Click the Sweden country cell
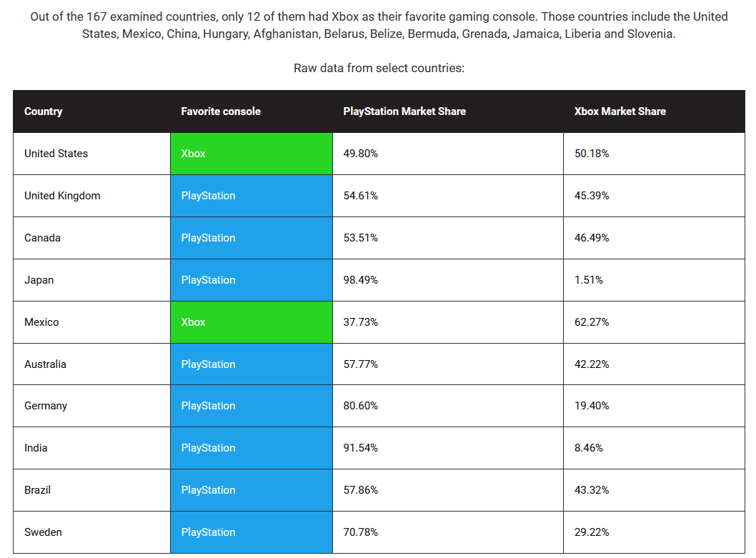756x558 pixels. (91, 532)
